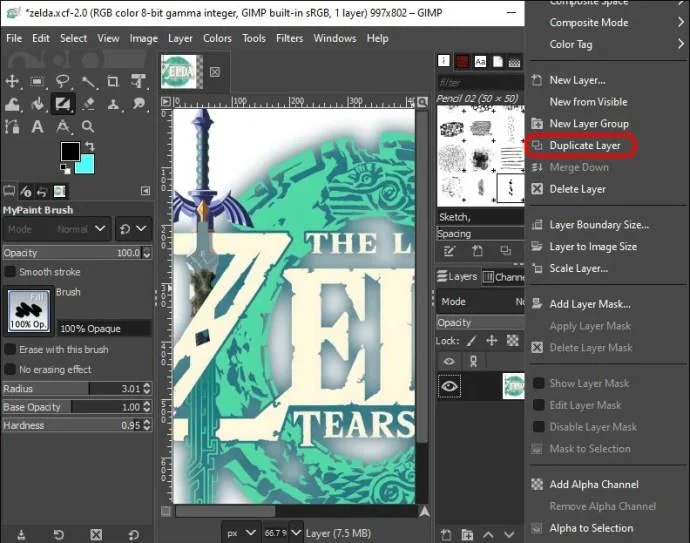
Task: Select the Move tool
Action: (x=12, y=81)
